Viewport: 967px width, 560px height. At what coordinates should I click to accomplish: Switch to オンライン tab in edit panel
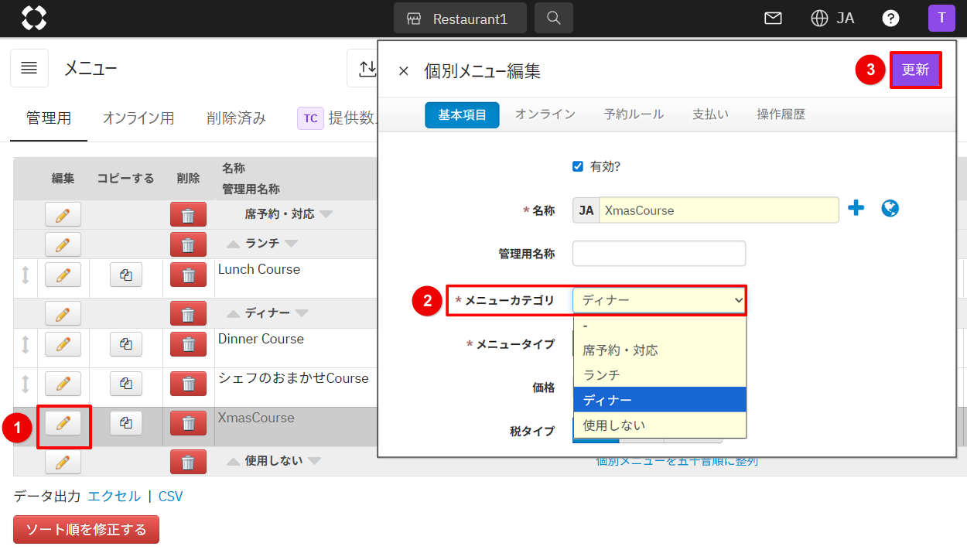tap(545, 114)
